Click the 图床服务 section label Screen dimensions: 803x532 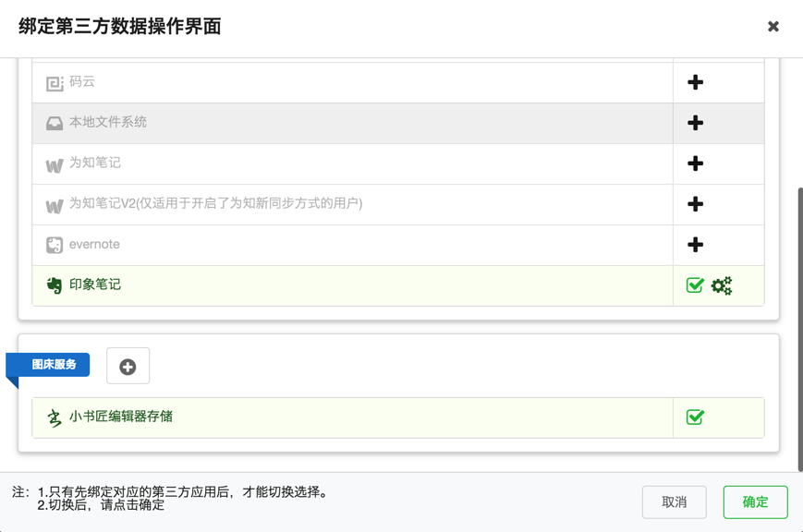click(x=54, y=365)
